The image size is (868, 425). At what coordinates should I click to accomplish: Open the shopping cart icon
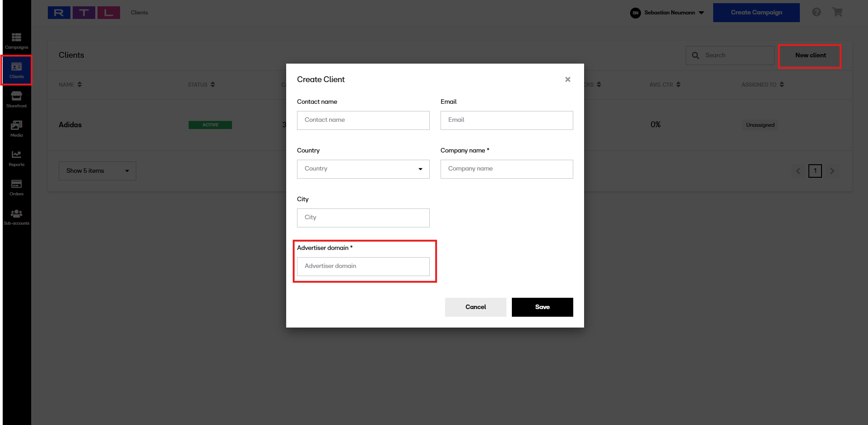[x=837, y=12]
